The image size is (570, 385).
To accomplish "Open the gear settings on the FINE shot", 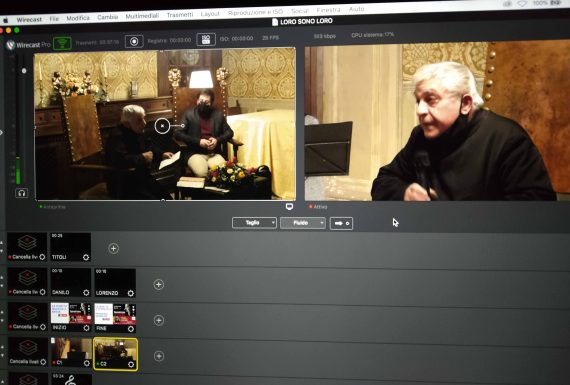I will (131, 329).
